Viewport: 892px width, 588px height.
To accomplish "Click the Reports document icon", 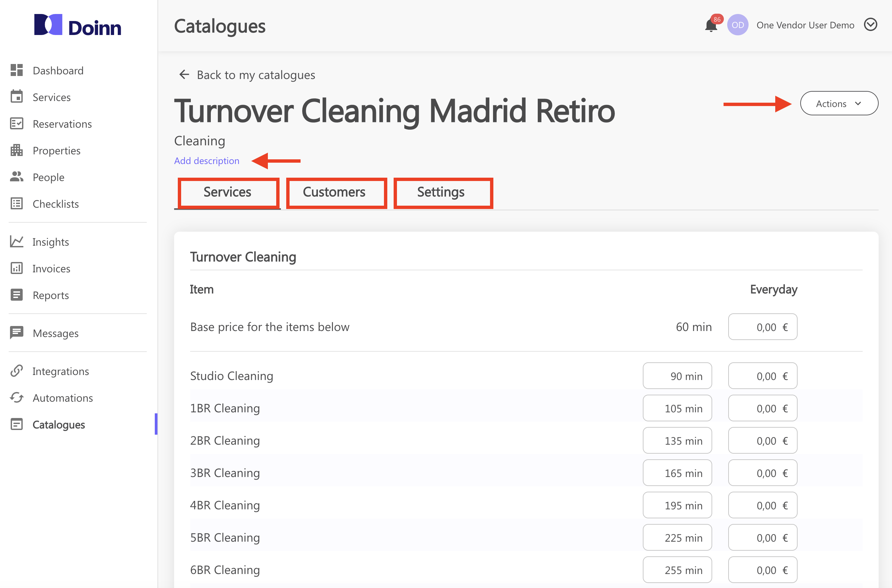I will (x=16, y=295).
